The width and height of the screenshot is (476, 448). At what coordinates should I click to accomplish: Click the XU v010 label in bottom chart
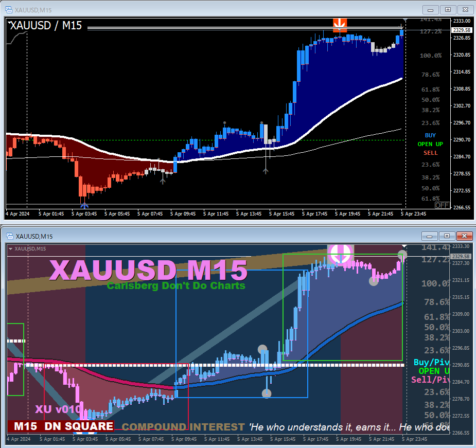58,409
